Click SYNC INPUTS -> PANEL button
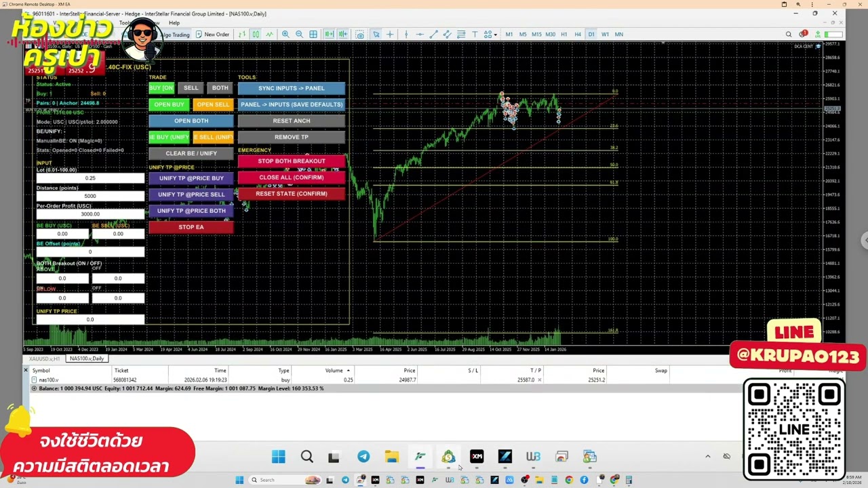868x488 pixels. click(292, 88)
